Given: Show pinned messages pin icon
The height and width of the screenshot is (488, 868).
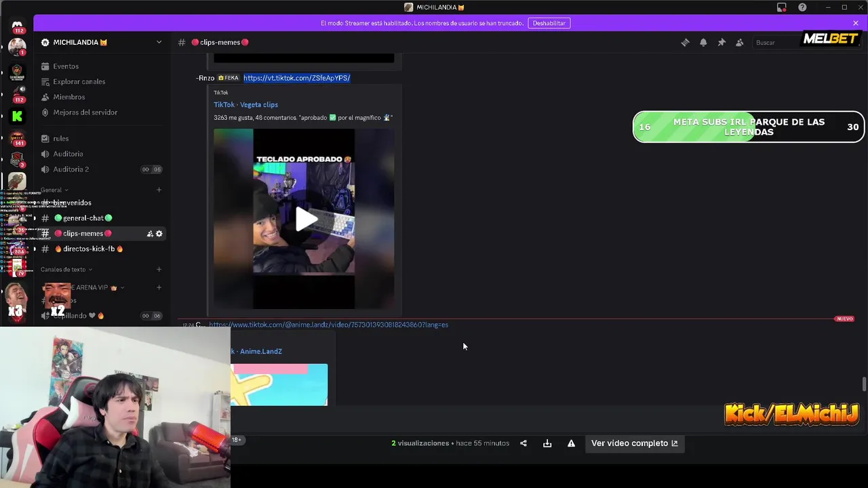Looking at the screenshot, I should [x=722, y=42].
